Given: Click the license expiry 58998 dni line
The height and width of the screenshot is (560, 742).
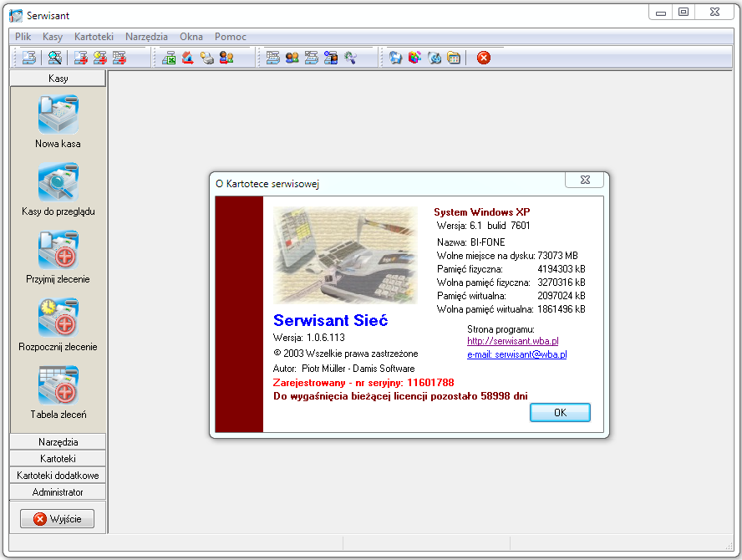Looking at the screenshot, I should [400, 395].
